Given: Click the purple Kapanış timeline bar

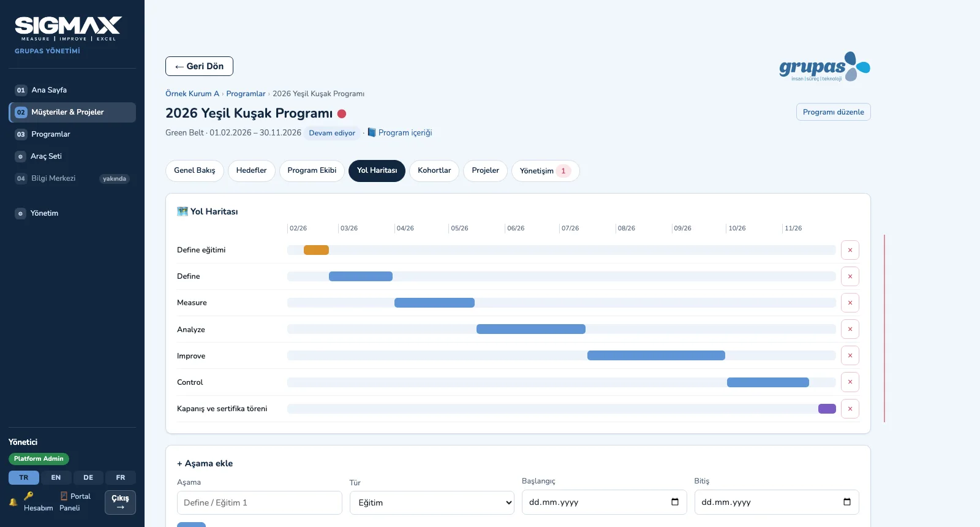Looking at the screenshot, I should point(827,409).
